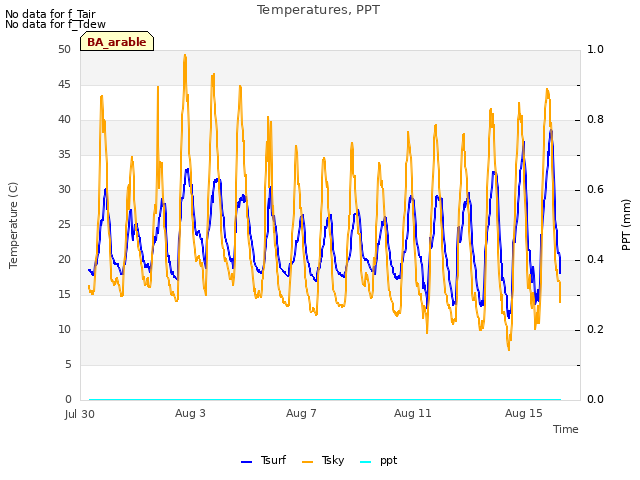Click the orange Tsky legend color marker

click(307, 462)
